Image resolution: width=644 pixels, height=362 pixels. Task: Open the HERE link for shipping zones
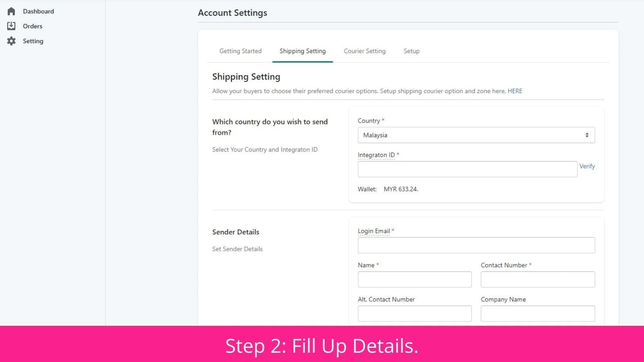[515, 91]
